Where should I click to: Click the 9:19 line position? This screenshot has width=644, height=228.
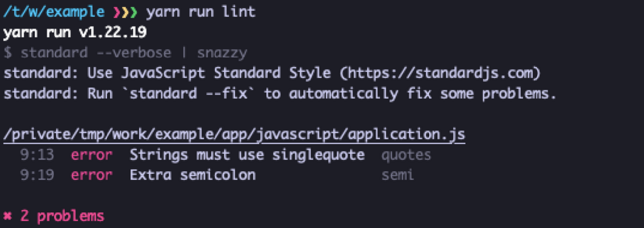pos(37,175)
